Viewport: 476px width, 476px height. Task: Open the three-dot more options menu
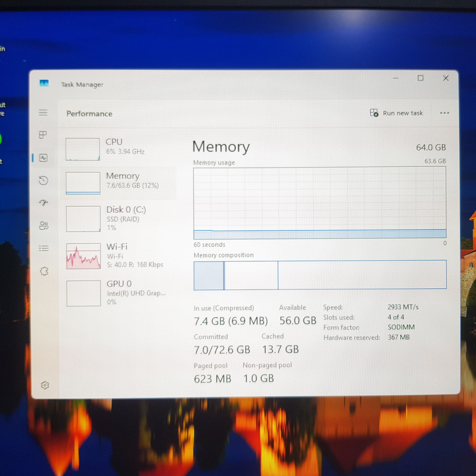(444, 113)
